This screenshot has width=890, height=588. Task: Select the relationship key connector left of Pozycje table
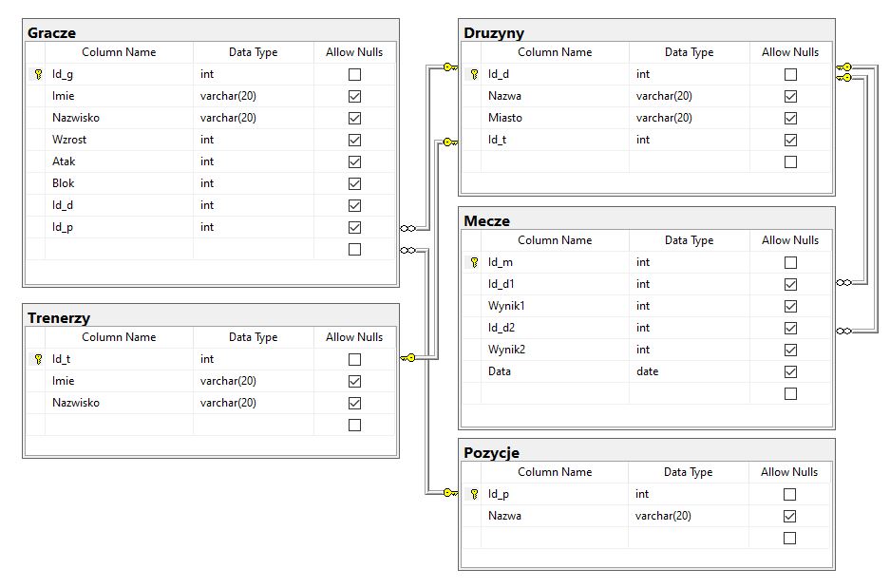(449, 492)
